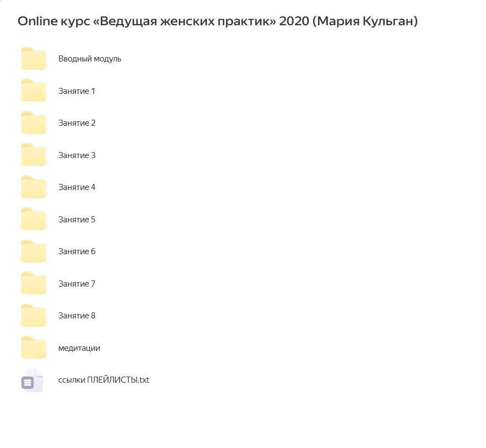Open the «Занятие 2» folder icon

33,122
